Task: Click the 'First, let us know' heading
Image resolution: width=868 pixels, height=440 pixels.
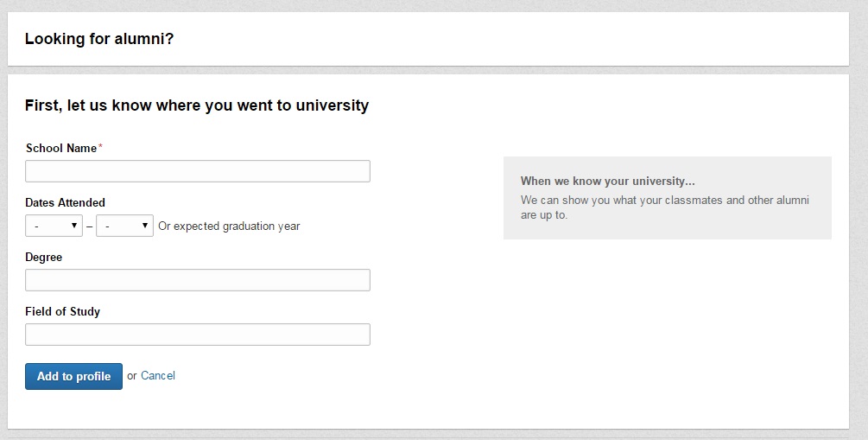Action: point(197,105)
